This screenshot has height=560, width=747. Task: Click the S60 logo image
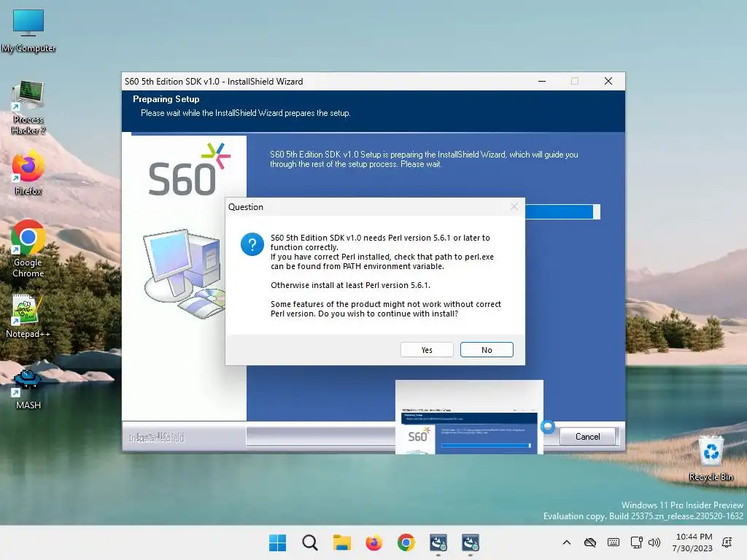(190, 169)
